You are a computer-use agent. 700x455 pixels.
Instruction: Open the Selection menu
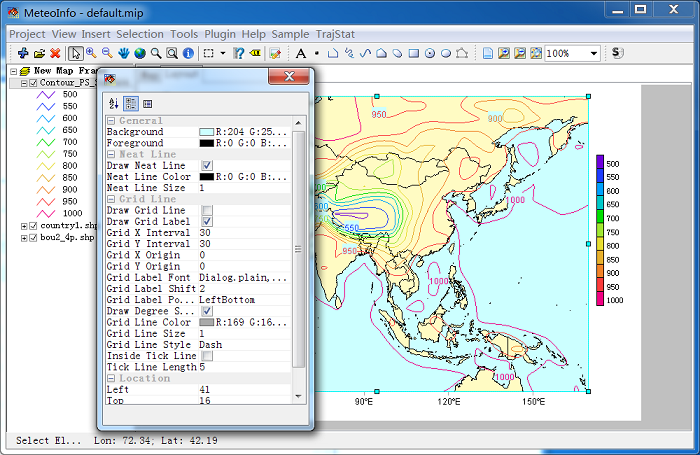(139, 34)
